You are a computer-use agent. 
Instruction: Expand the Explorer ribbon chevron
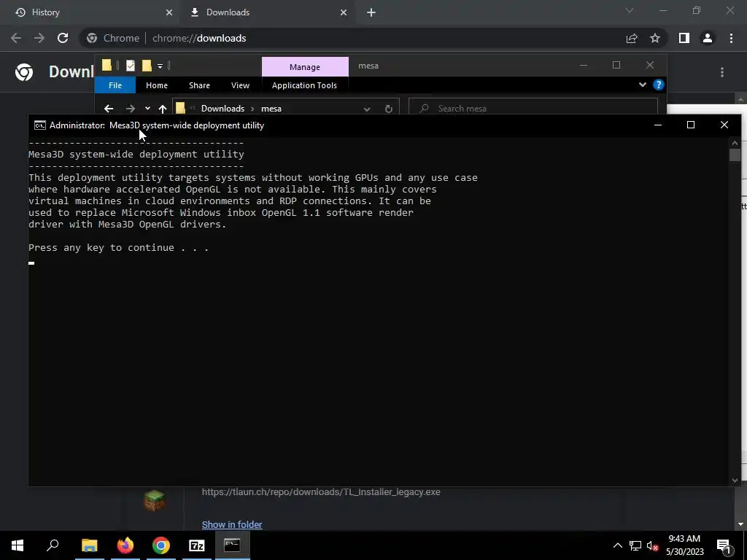pos(643,85)
